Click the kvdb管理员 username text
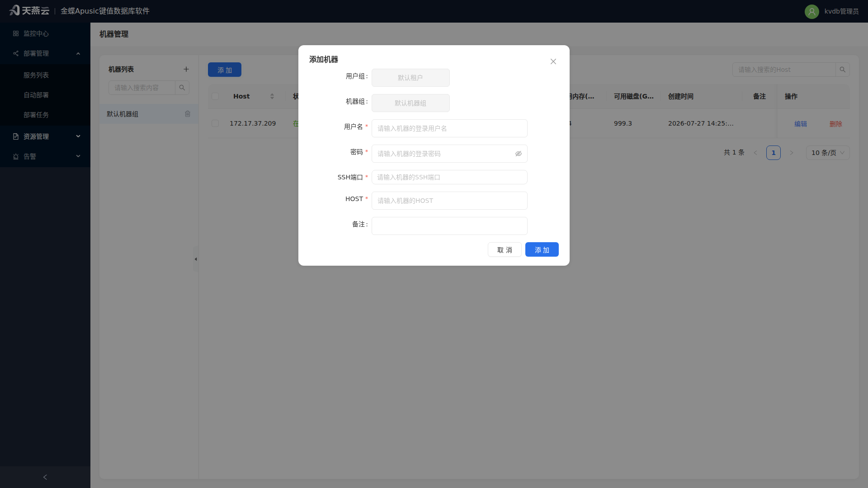The width and height of the screenshot is (868, 488). (841, 11)
